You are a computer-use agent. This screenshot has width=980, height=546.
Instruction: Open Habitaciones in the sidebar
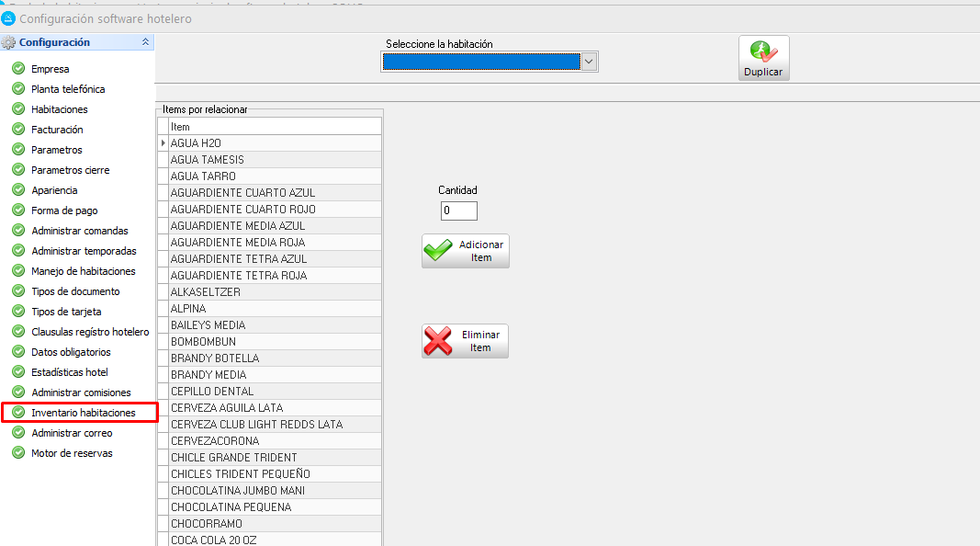tap(59, 109)
